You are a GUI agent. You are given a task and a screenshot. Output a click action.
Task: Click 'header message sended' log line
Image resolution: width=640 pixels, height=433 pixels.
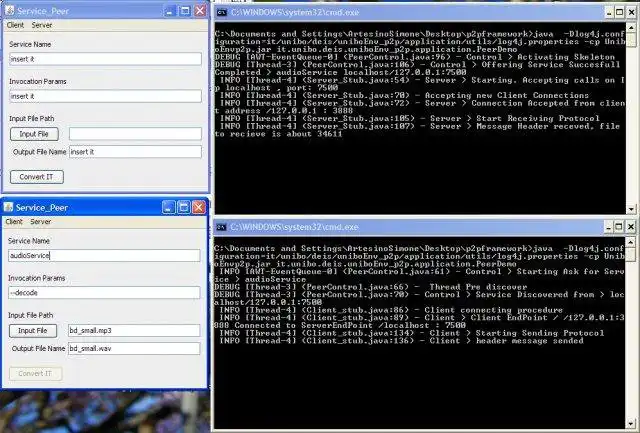click(402, 341)
